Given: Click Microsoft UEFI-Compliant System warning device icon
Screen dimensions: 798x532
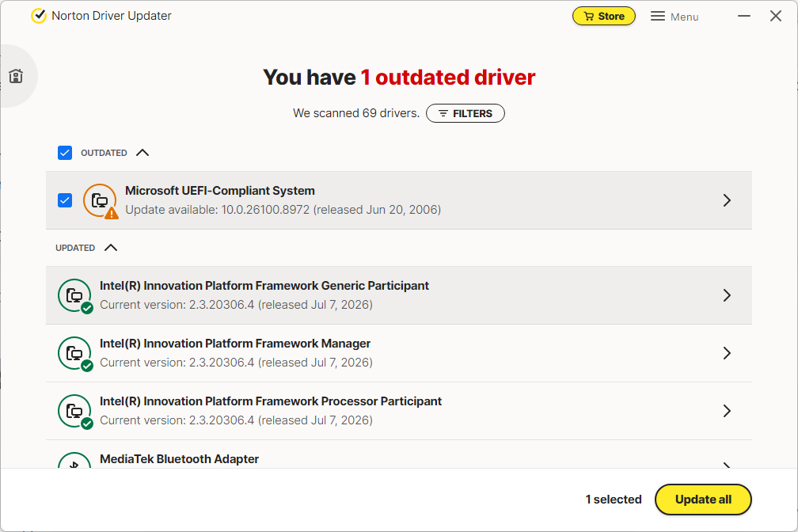Looking at the screenshot, I should point(101,200).
